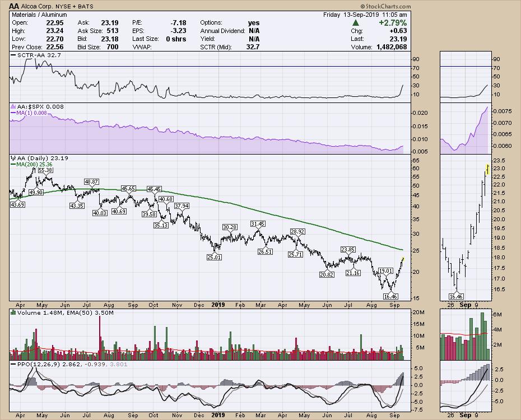Click the 16.46 low label in zoom panel
The image size is (521, 420).
456,296
